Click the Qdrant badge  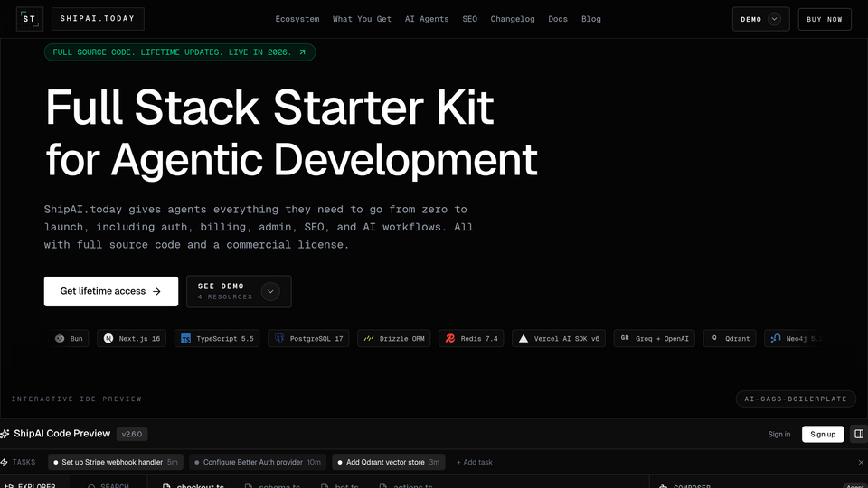[x=729, y=338]
